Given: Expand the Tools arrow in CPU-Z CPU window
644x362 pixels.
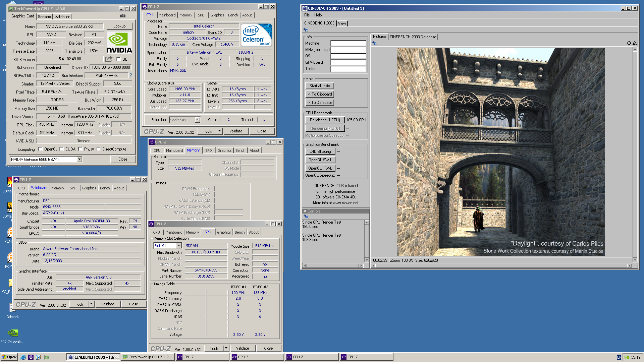Looking at the screenshot, I should tap(220, 131).
